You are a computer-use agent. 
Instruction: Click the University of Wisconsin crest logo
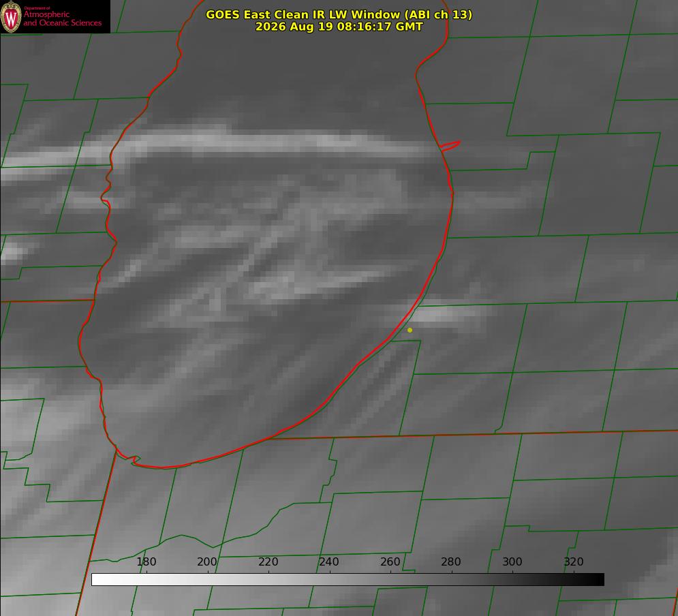(11, 16)
